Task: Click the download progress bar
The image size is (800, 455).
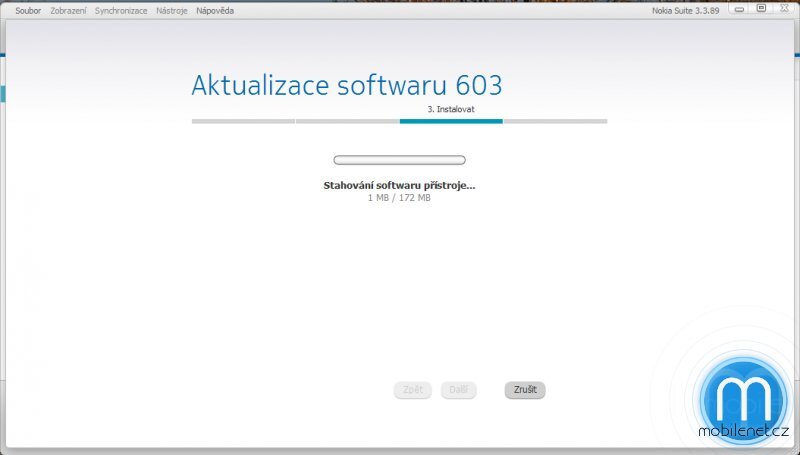Action: coord(399,160)
